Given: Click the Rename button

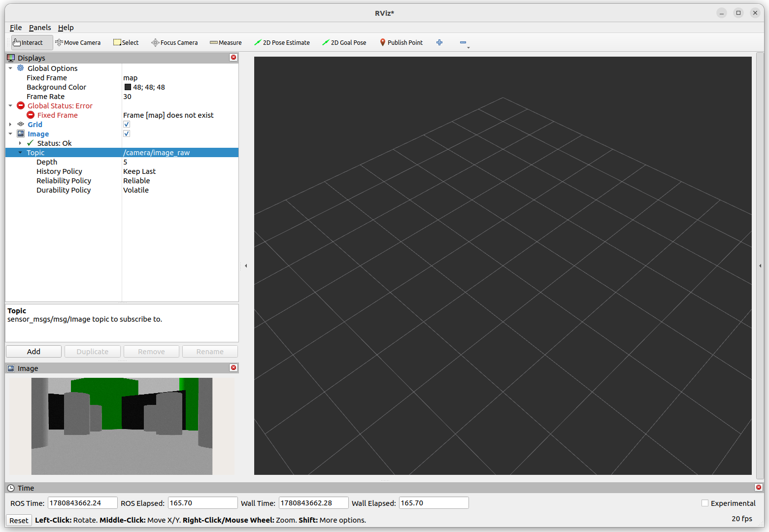Looking at the screenshot, I should (210, 351).
